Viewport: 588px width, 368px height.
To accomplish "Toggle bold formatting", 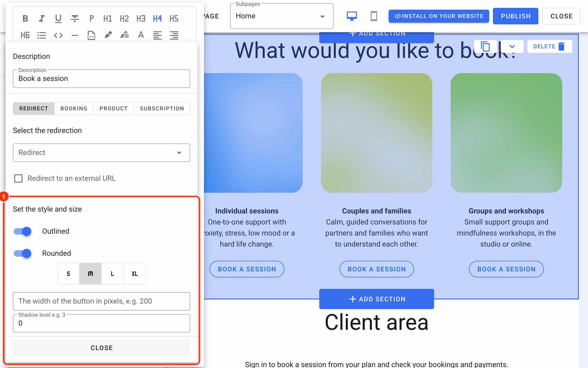I will click(25, 18).
